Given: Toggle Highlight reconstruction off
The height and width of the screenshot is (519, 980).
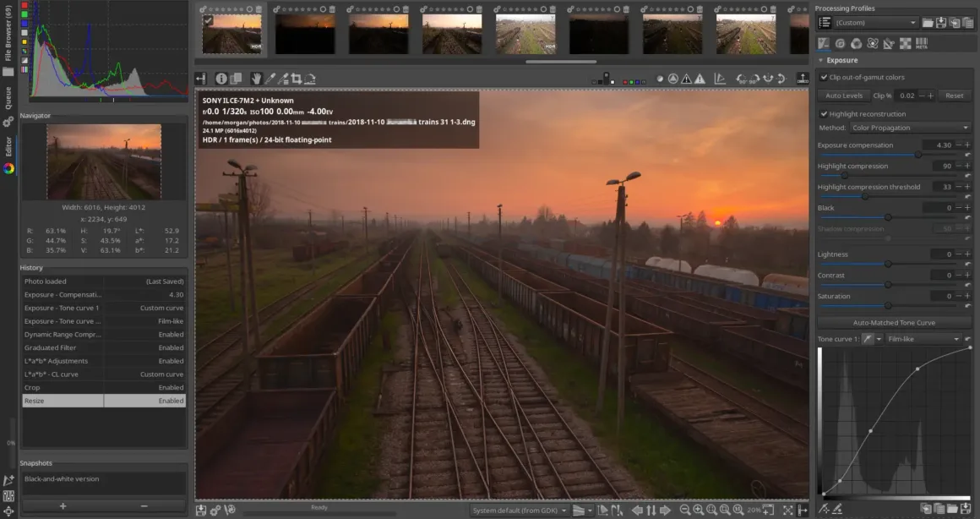Looking at the screenshot, I should pos(825,114).
